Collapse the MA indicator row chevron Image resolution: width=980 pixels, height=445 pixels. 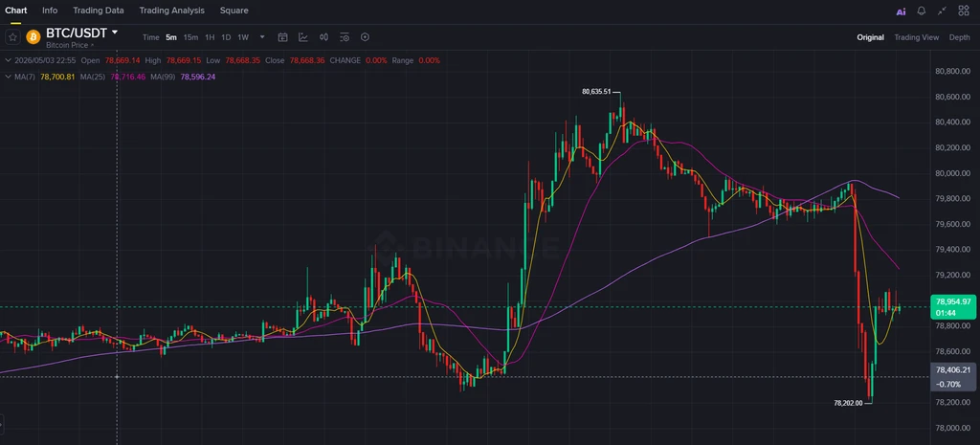(x=8, y=77)
